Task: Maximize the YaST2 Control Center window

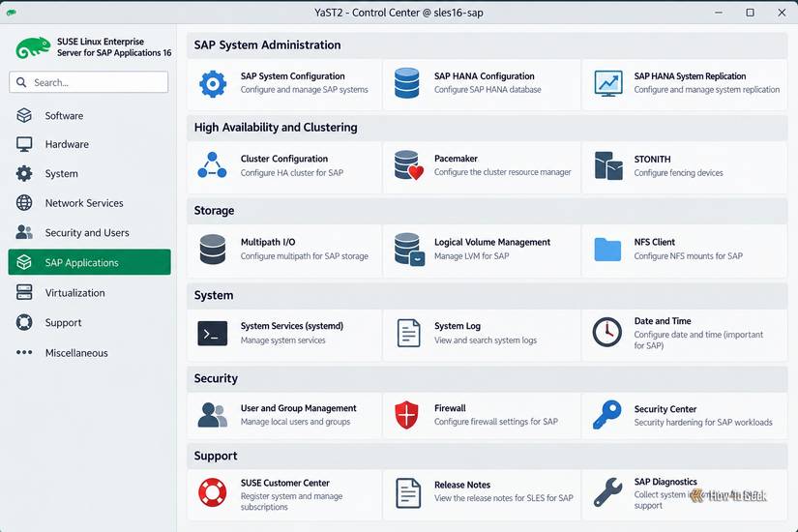Action: [751, 13]
